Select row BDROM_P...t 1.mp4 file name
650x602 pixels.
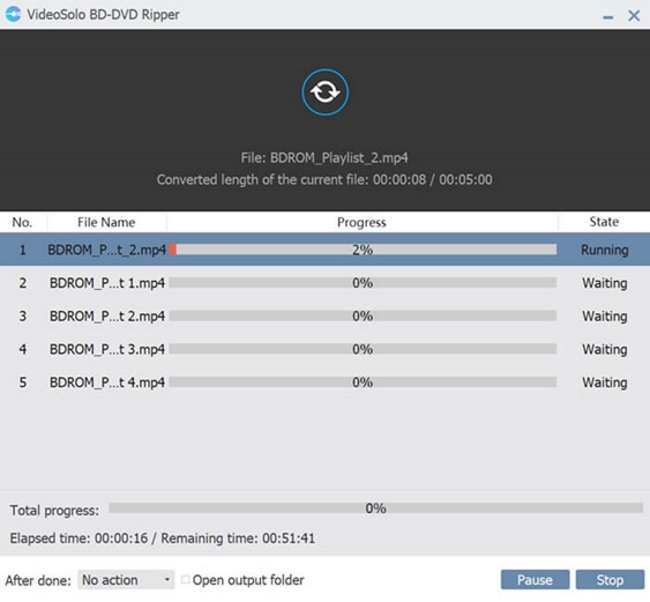pos(107,283)
